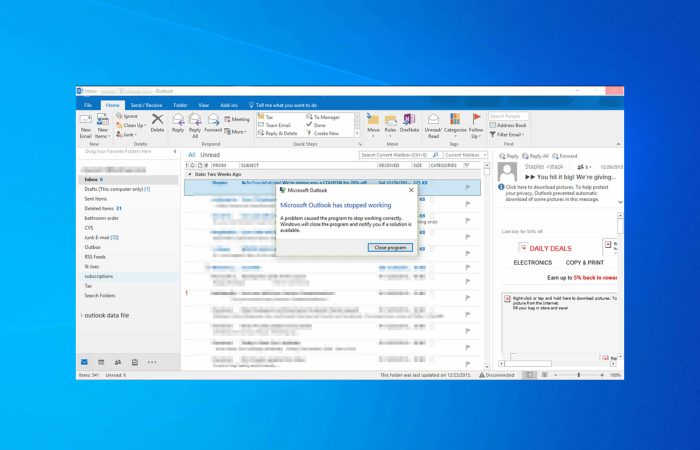Viewport: 700px width, 450px height.
Task: Open the Address Book
Action: click(x=508, y=125)
